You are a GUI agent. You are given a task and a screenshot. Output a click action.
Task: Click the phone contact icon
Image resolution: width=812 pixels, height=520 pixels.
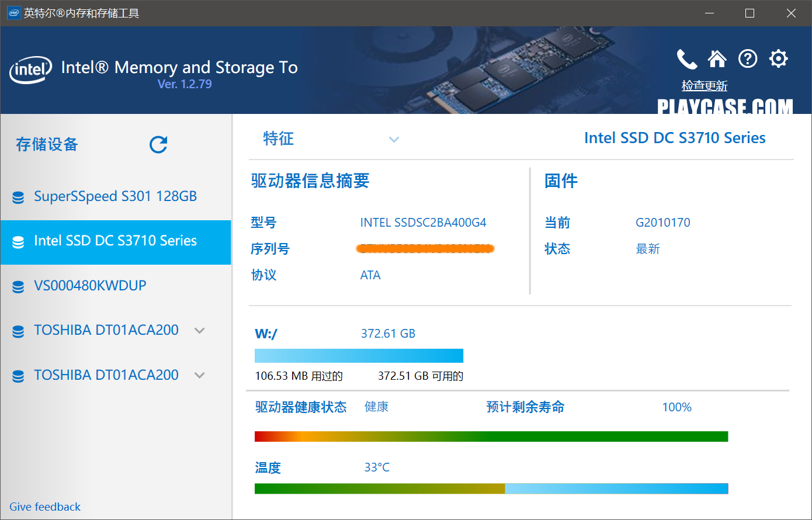click(687, 59)
